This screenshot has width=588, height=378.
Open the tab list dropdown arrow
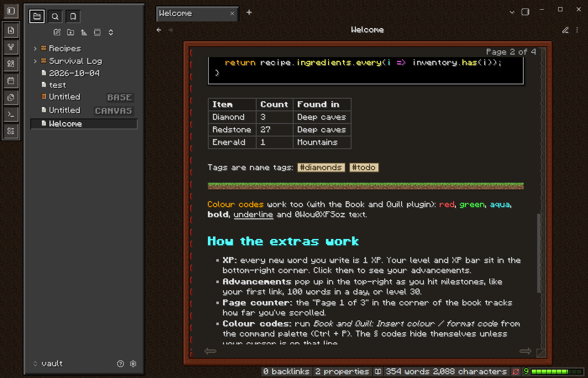512,12
